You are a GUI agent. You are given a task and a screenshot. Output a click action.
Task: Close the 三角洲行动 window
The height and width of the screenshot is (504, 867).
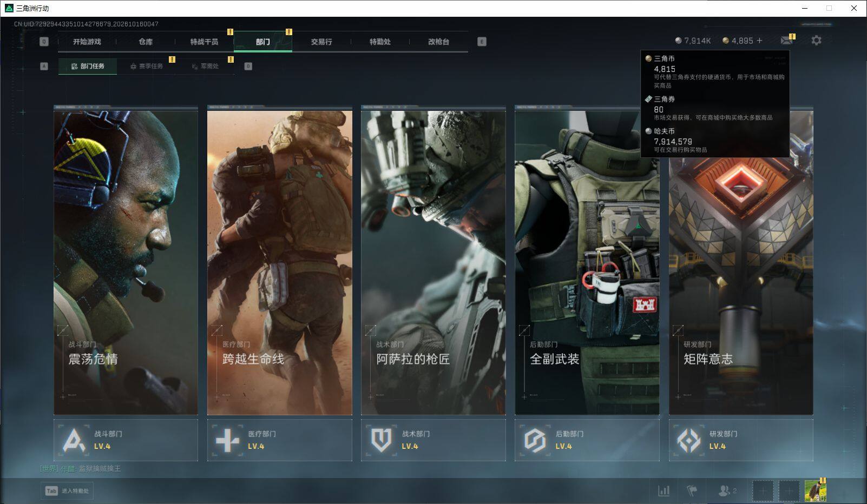point(854,8)
